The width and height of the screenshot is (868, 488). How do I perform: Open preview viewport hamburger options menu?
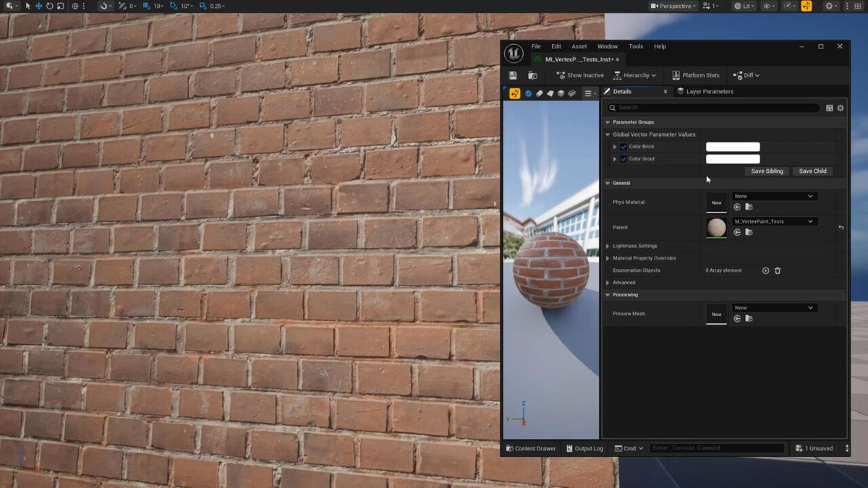click(x=591, y=93)
